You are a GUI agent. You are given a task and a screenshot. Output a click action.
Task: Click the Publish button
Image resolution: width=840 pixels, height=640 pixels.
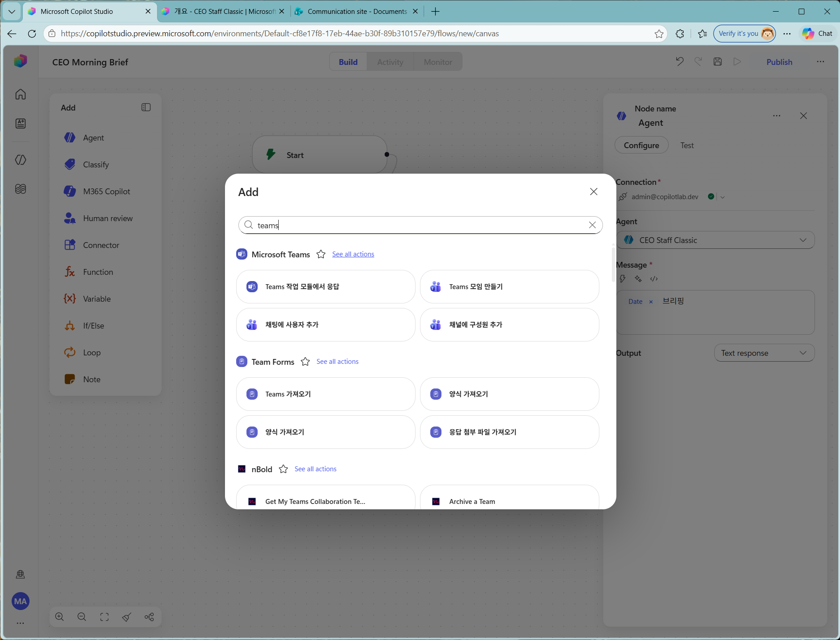point(779,62)
